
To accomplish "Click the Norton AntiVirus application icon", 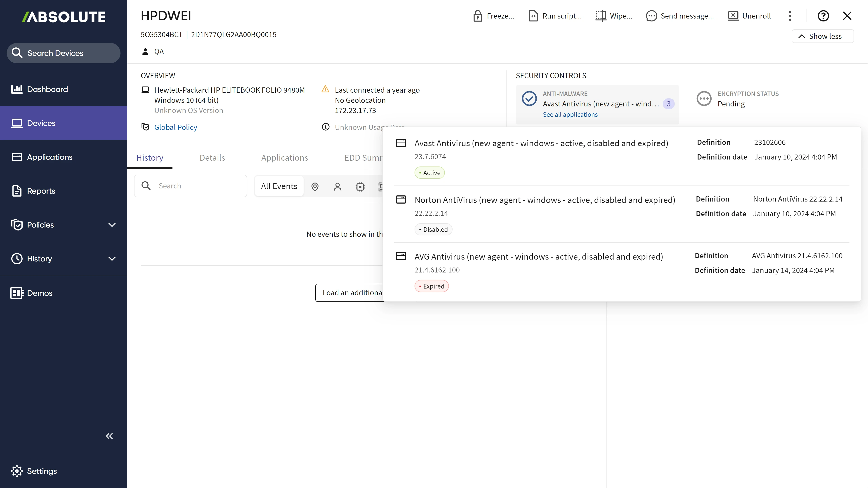I will (401, 199).
